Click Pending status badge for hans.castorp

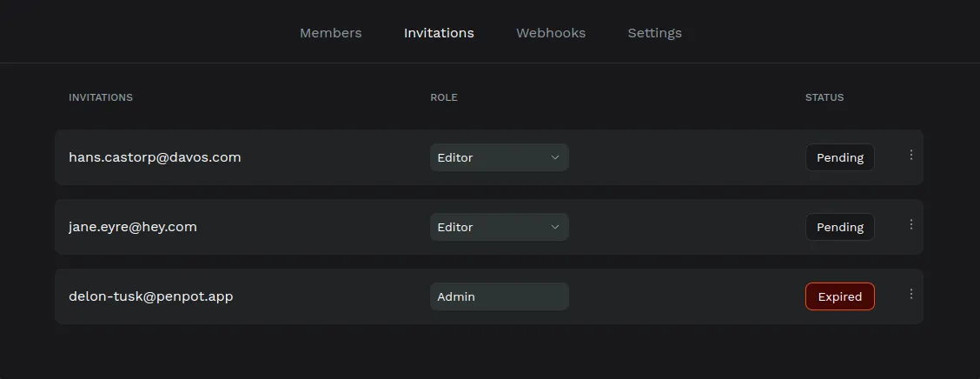pos(839,157)
